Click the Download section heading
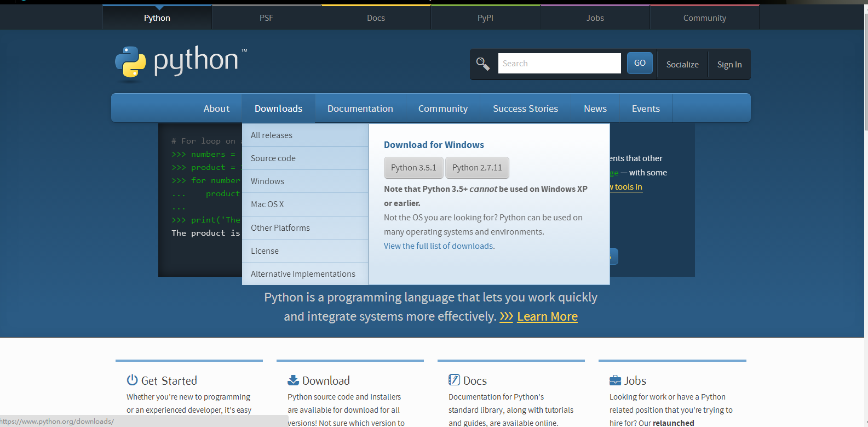 [326, 380]
